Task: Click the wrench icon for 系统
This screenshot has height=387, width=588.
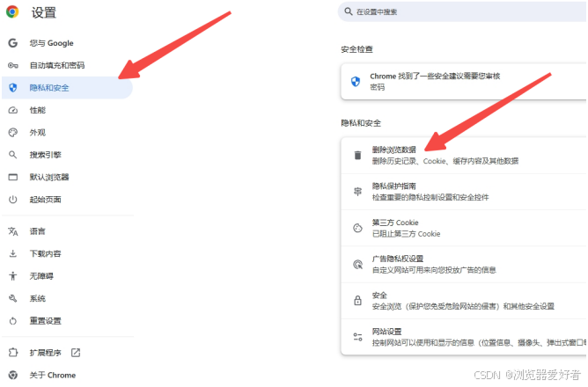Action: (x=12, y=298)
